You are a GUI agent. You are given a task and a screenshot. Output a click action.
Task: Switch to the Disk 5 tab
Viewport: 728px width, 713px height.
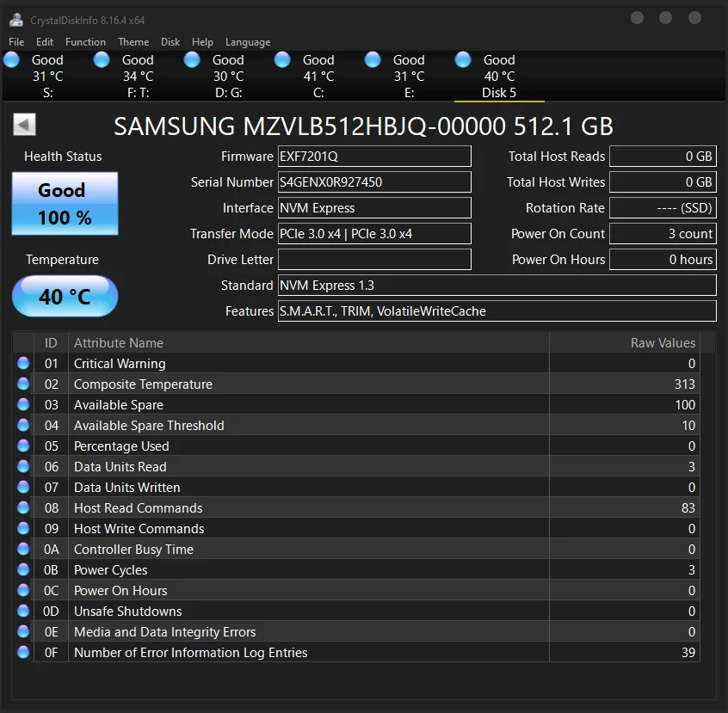[499, 77]
